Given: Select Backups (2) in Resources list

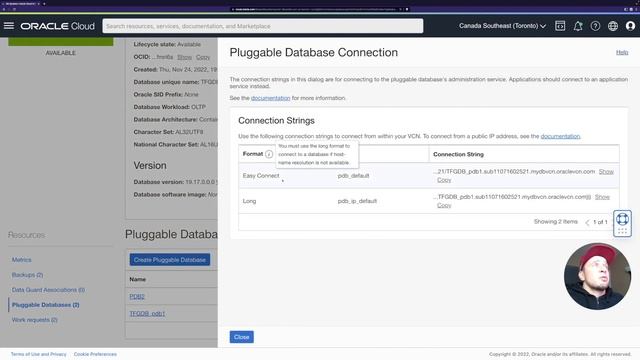Looking at the screenshot, I should tap(27, 275).
